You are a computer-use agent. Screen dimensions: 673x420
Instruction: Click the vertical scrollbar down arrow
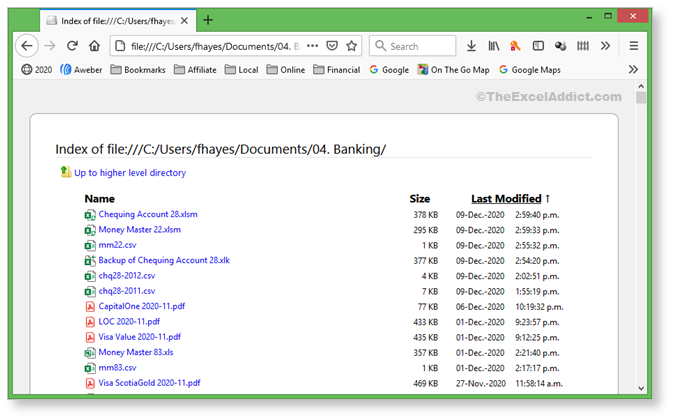pos(641,388)
